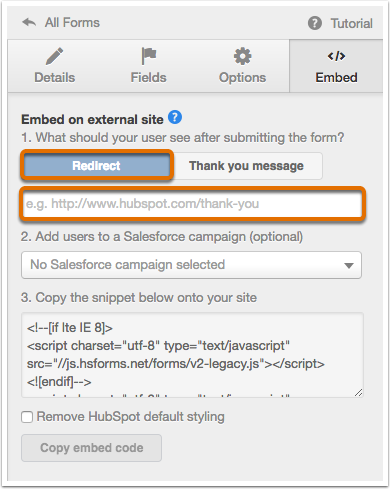Select the Redirect toggle option
This screenshot has width=390, height=489.
(x=97, y=166)
